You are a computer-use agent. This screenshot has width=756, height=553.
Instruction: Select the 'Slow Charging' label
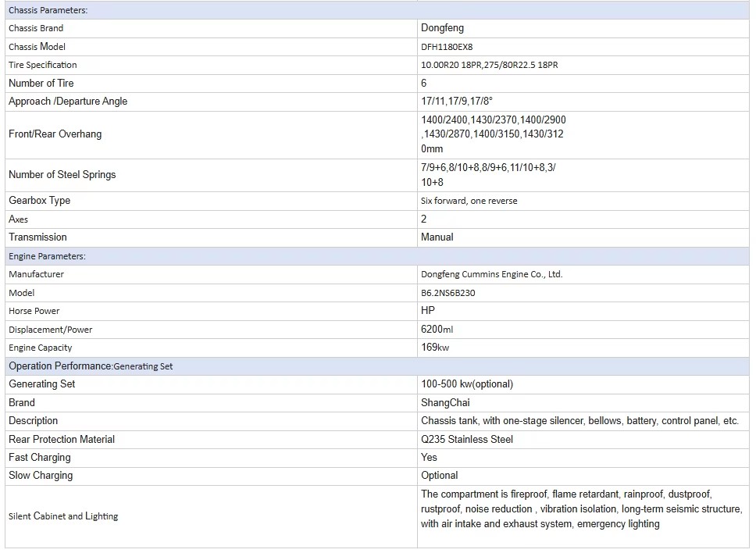click(x=41, y=476)
